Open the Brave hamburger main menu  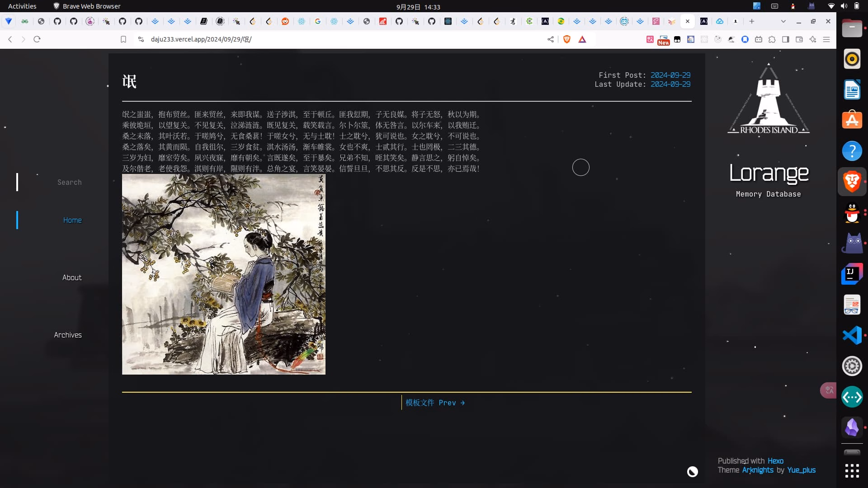826,39
